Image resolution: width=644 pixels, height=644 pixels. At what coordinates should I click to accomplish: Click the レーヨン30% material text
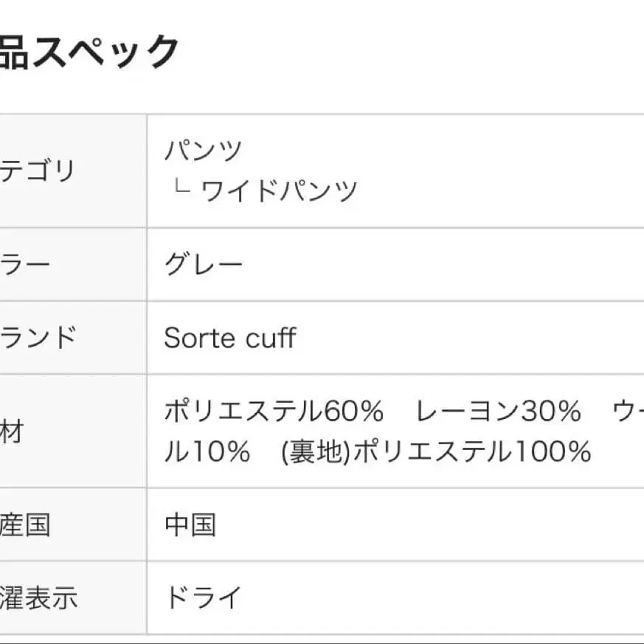(x=499, y=412)
